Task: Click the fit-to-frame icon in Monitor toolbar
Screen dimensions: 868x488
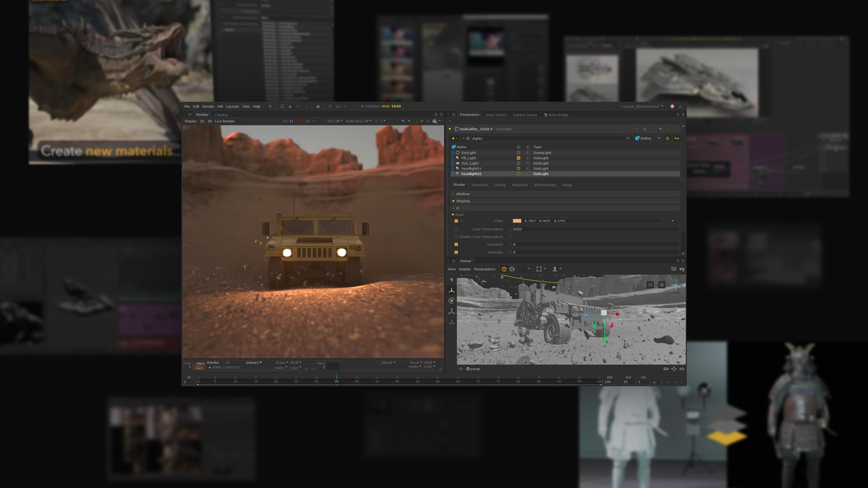Action: pos(415,121)
